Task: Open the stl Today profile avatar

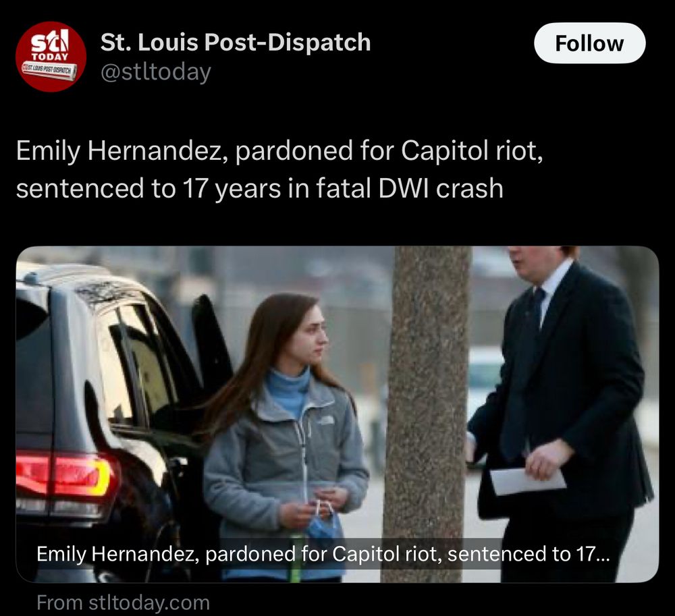Action: (x=51, y=57)
